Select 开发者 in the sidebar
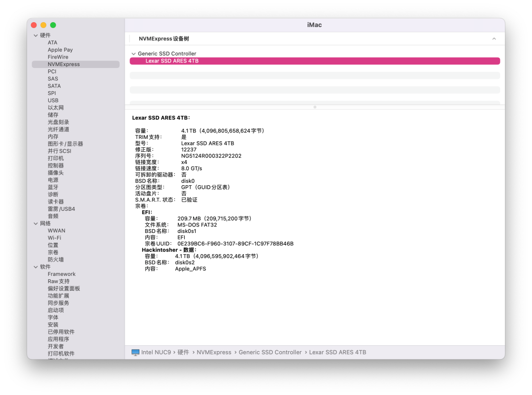The height and width of the screenshot is (395, 532). pos(56,346)
